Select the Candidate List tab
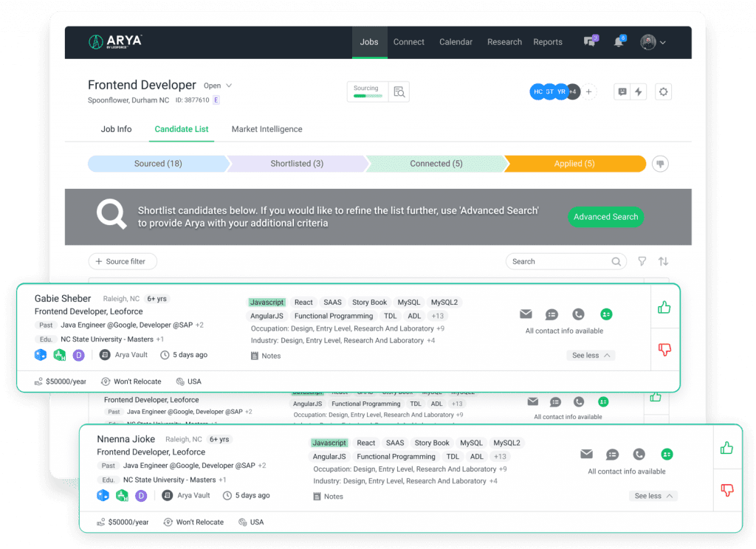Viewport: 756px width, 549px height. pyautogui.click(x=182, y=129)
